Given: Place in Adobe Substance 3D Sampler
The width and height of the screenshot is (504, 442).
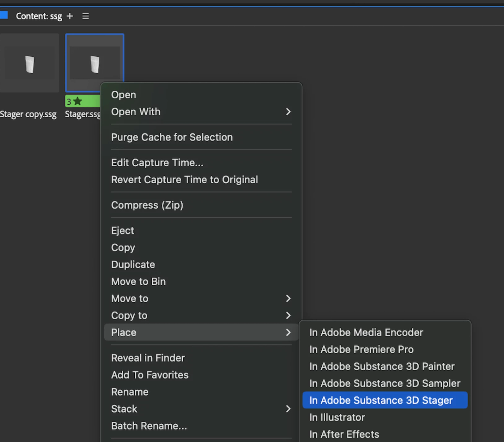Looking at the screenshot, I should point(385,383).
